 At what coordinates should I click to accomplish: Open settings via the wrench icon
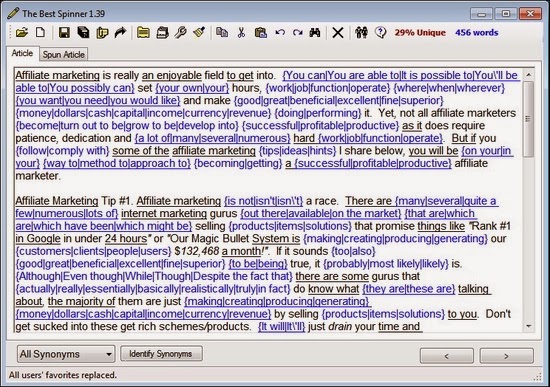[x=181, y=33]
